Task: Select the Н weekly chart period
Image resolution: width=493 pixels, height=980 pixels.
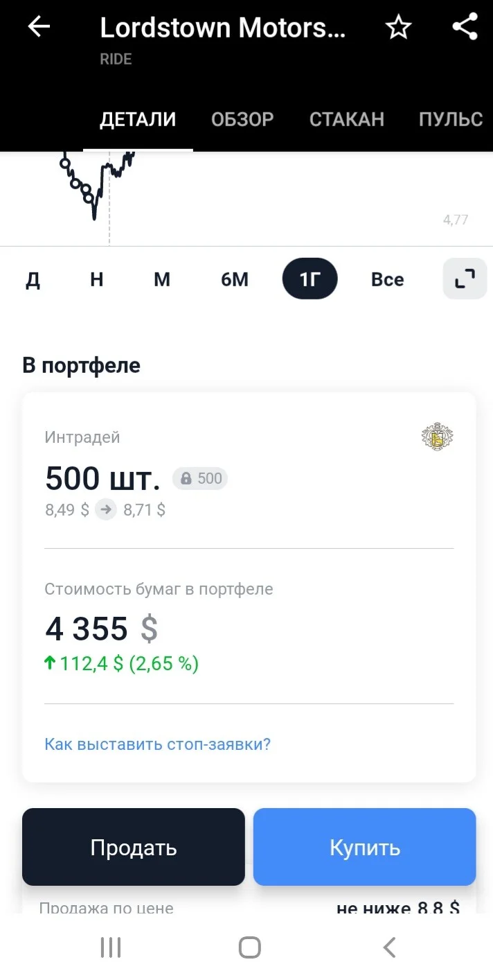Action: click(x=97, y=279)
